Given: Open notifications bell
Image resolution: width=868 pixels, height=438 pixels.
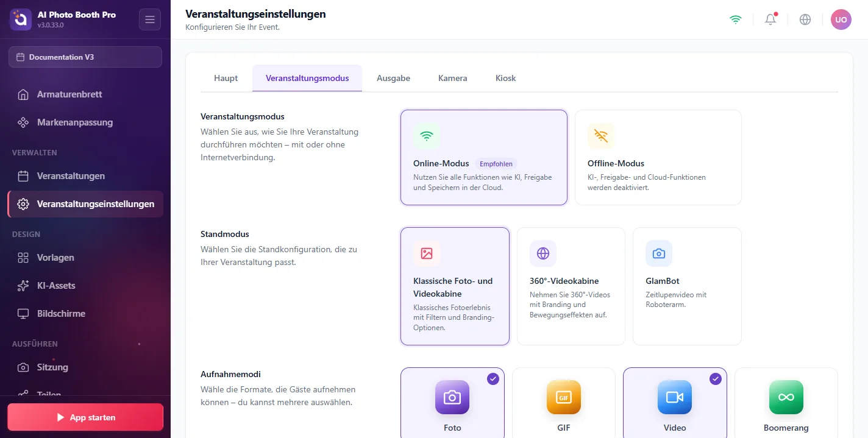Looking at the screenshot, I should (x=770, y=19).
